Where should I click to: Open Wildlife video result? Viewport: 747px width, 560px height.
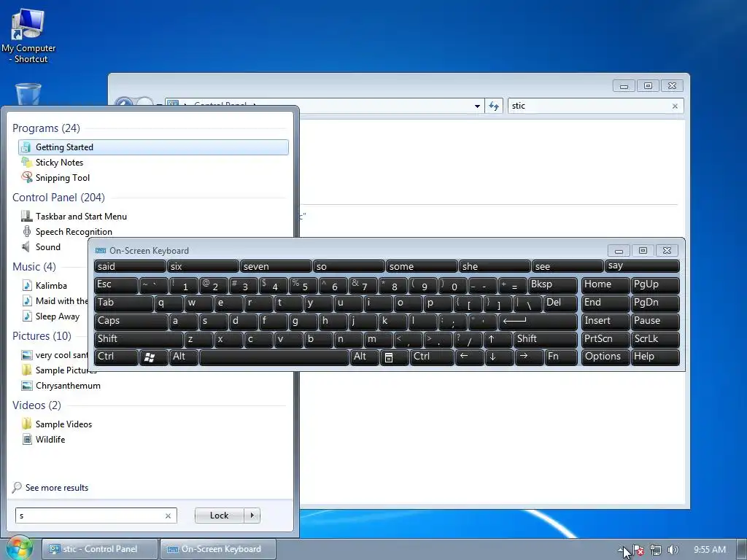coord(50,440)
